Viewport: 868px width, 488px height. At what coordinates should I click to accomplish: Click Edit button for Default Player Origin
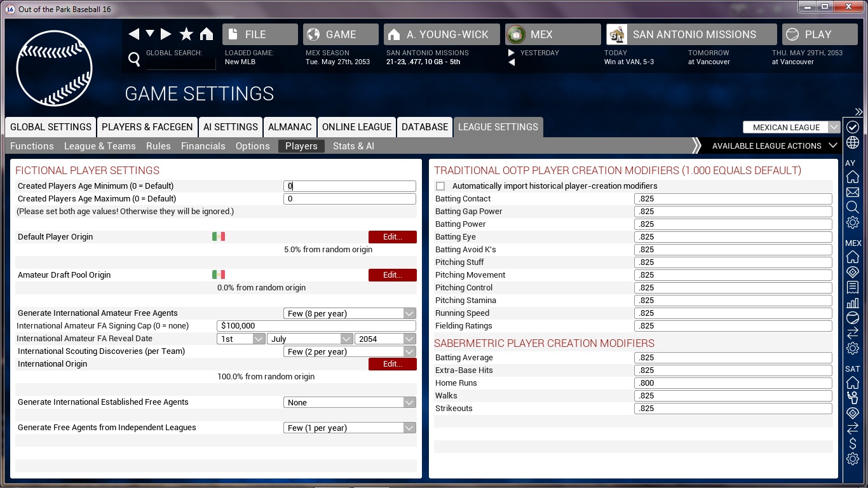[392, 237]
